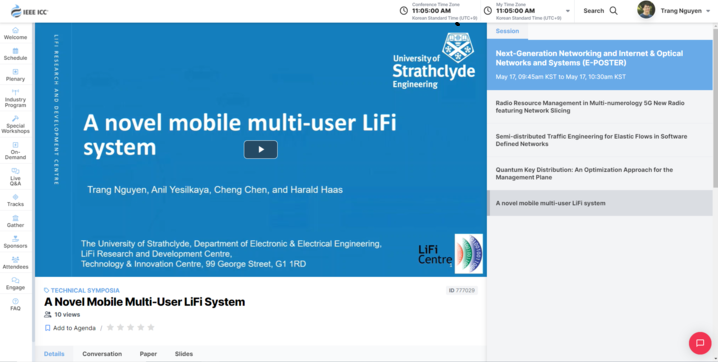Switch to the Slides tab
Image resolution: width=718 pixels, height=362 pixels.
pos(184,354)
